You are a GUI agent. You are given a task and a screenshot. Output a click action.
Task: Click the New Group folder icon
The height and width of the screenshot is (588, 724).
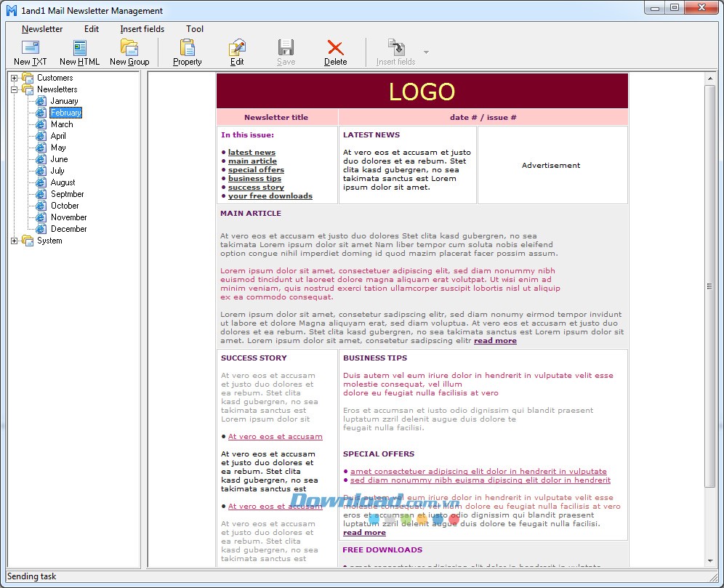[129, 48]
